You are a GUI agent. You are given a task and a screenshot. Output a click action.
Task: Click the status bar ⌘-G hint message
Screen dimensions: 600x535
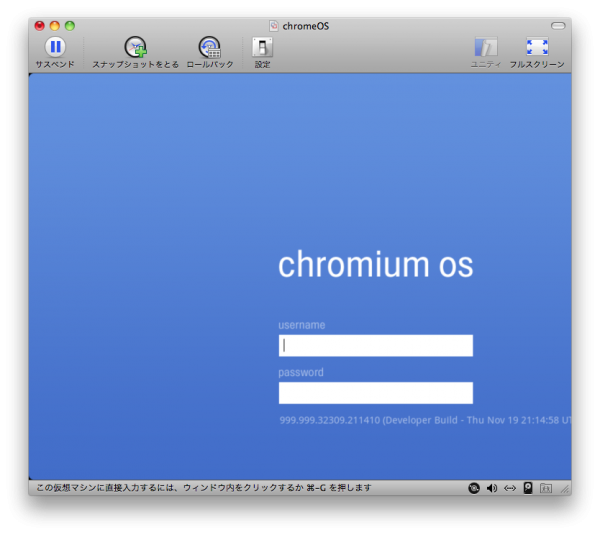pos(204,488)
